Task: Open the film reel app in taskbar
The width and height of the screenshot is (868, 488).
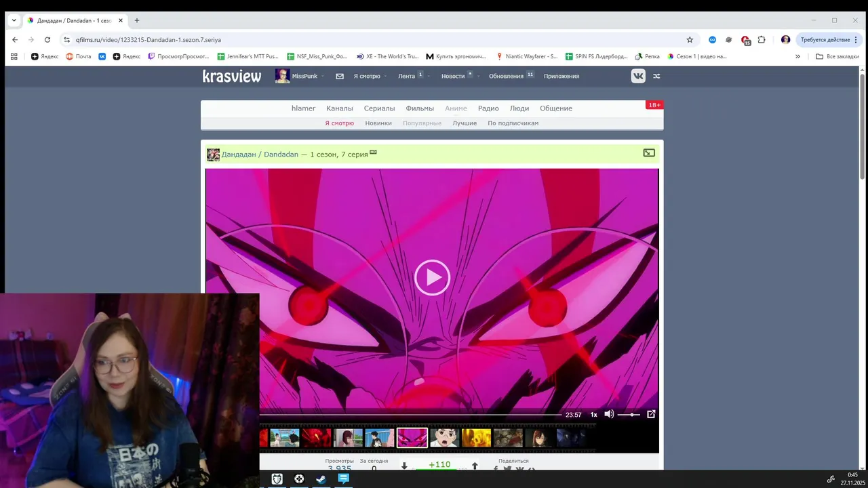Action: [x=299, y=479]
